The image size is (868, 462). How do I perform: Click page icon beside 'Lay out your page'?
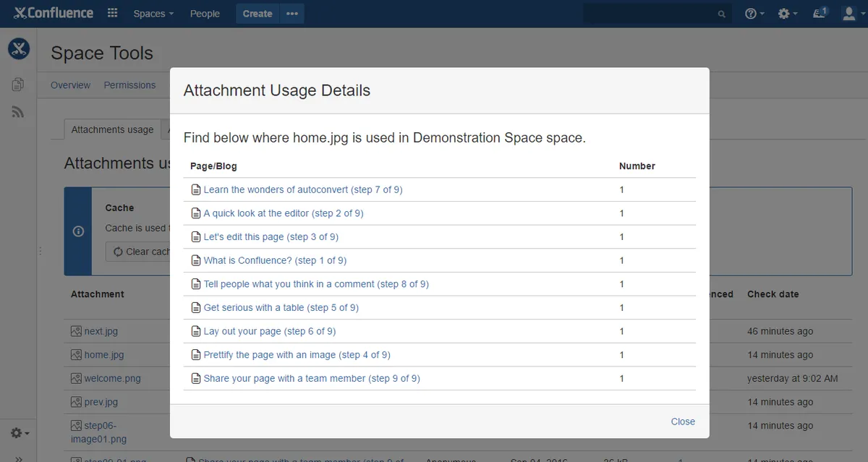pyautogui.click(x=195, y=331)
